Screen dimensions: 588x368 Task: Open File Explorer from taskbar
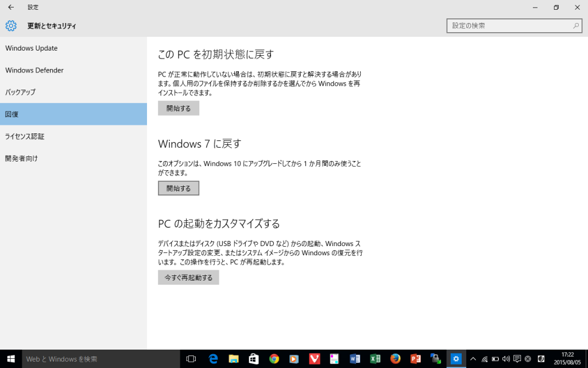coord(233,359)
